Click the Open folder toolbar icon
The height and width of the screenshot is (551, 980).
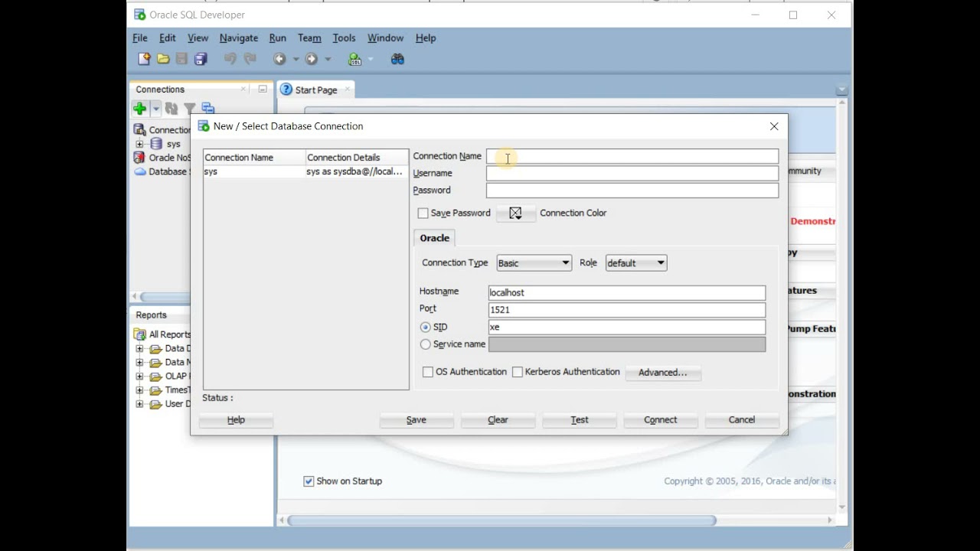pyautogui.click(x=163, y=59)
